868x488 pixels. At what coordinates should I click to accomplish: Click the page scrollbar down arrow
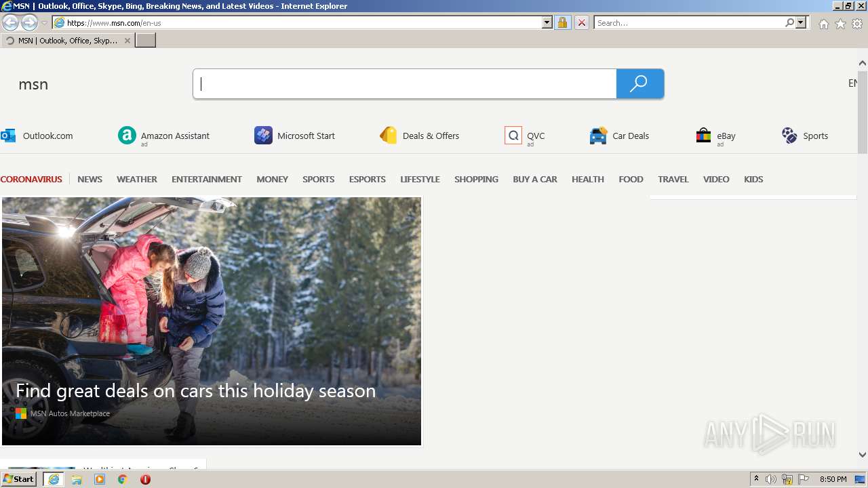click(863, 455)
